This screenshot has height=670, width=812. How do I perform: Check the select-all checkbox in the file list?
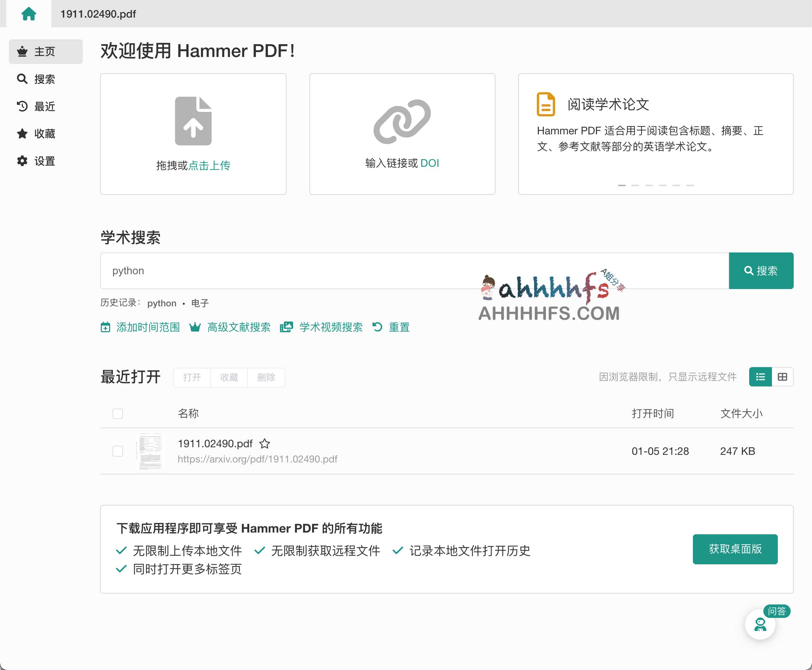pyautogui.click(x=117, y=413)
